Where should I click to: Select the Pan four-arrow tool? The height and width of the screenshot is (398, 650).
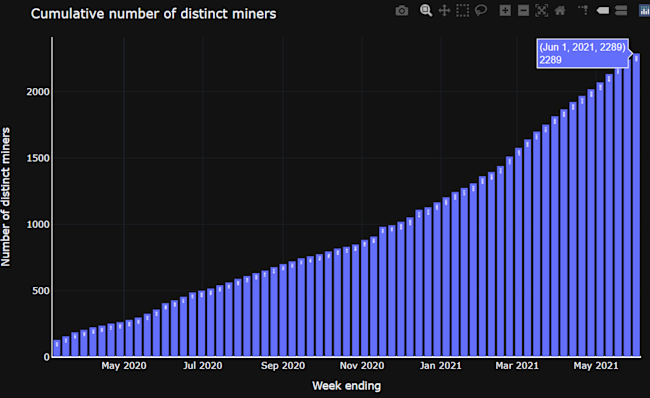click(x=444, y=10)
